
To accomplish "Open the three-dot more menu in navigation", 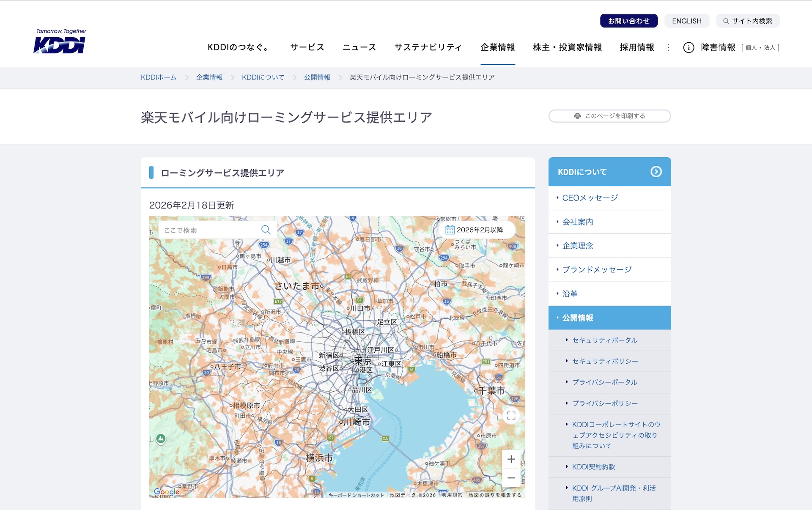I will point(668,48).
